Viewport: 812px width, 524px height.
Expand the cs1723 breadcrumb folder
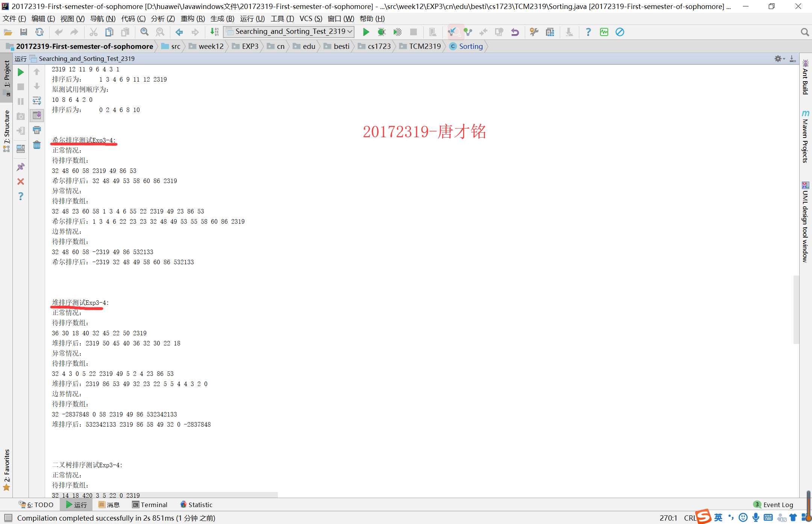375,46
